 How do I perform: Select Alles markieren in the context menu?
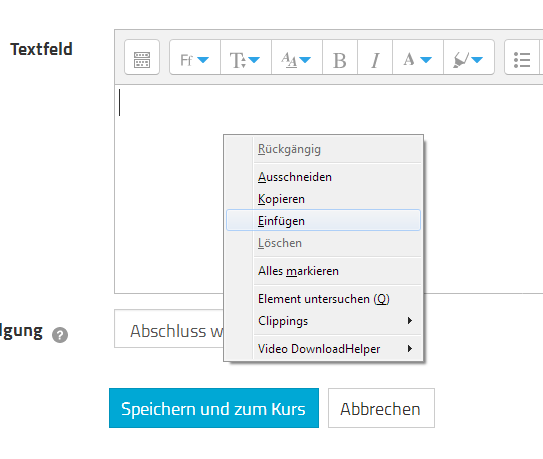(x=323, y=271)
